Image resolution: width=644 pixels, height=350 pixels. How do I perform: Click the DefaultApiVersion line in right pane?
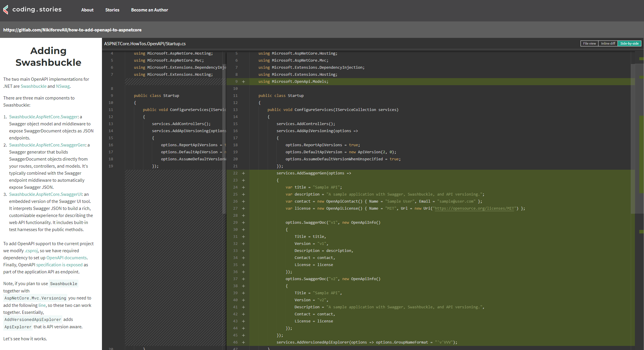[x=341, y=152]
